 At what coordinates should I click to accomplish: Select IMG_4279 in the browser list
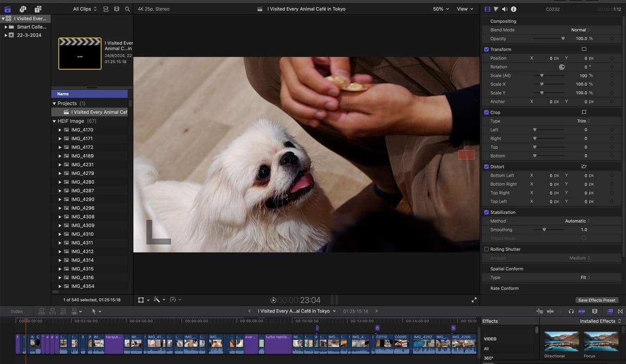tap(82, 173)
